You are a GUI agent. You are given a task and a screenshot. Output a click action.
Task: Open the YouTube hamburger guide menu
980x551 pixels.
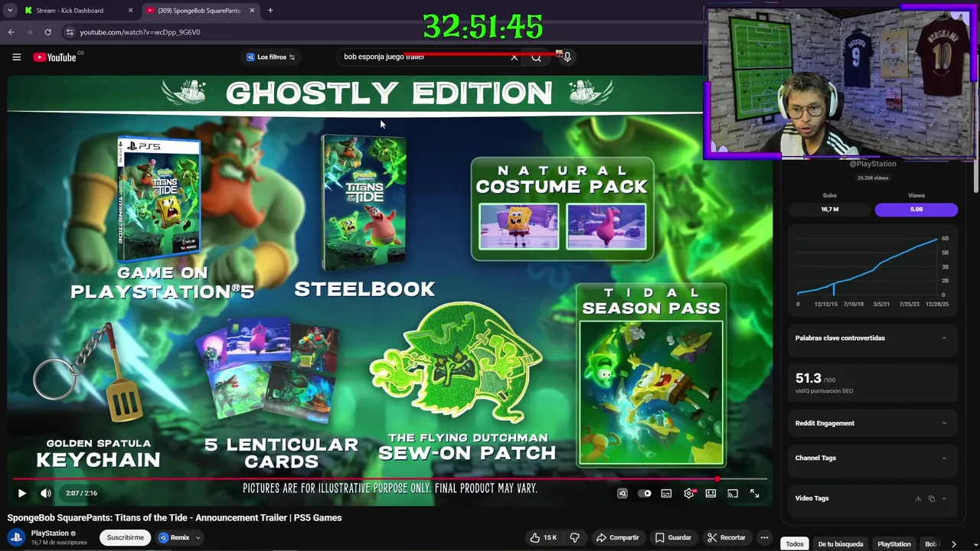click(x=16, y=57)
